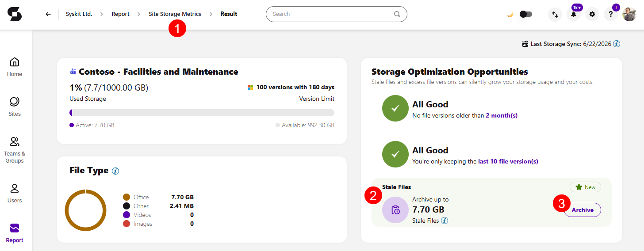Image resolution: width=644 pixels, height=251 pixels.
Task: Open Sites in sidebar
Action: [x=15, y=106]
